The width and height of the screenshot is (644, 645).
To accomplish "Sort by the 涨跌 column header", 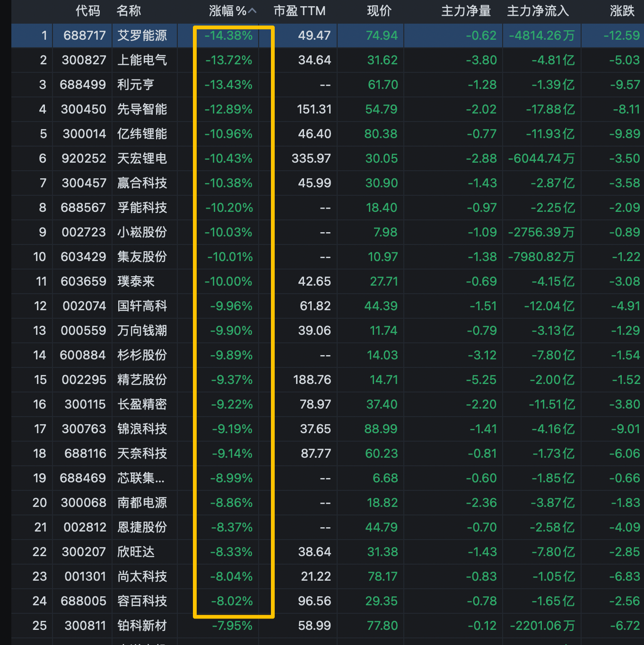I will tap(622, 11).
